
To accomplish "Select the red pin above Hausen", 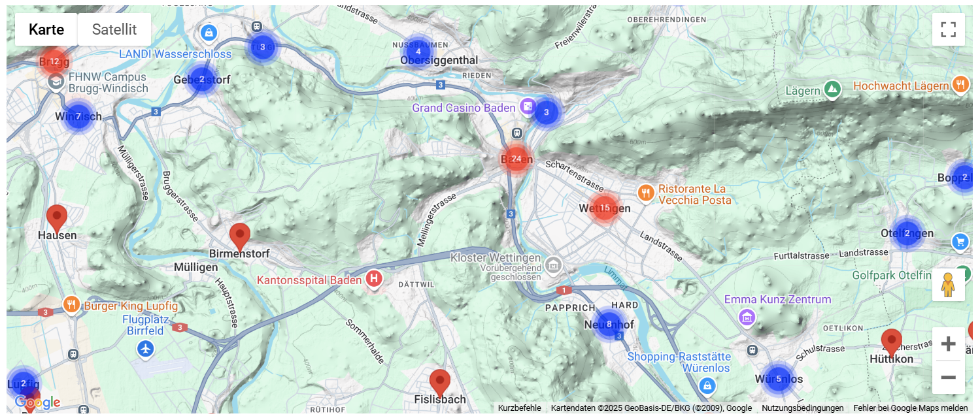I will 57,218.
